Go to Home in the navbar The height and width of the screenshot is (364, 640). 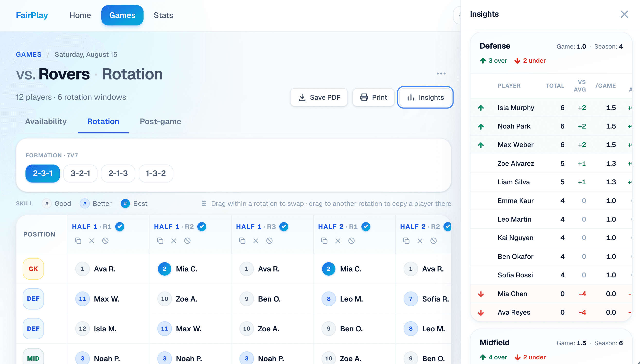pyautogui.click(x=80, y=15)
